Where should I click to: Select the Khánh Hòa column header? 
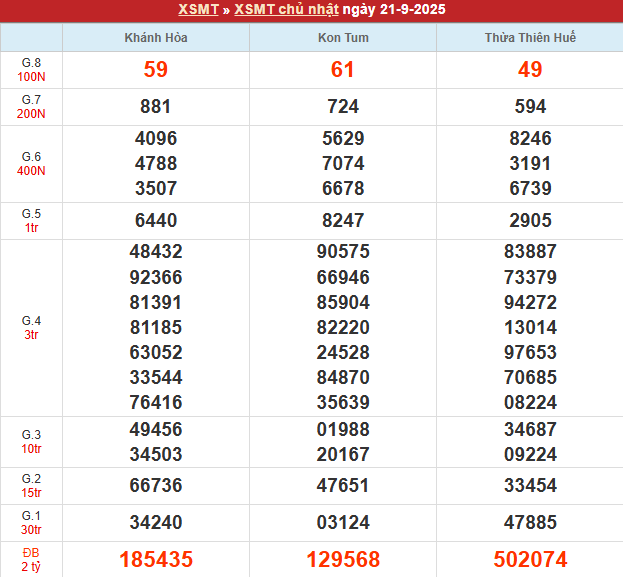pyautogui.click(x=156, y=38)
